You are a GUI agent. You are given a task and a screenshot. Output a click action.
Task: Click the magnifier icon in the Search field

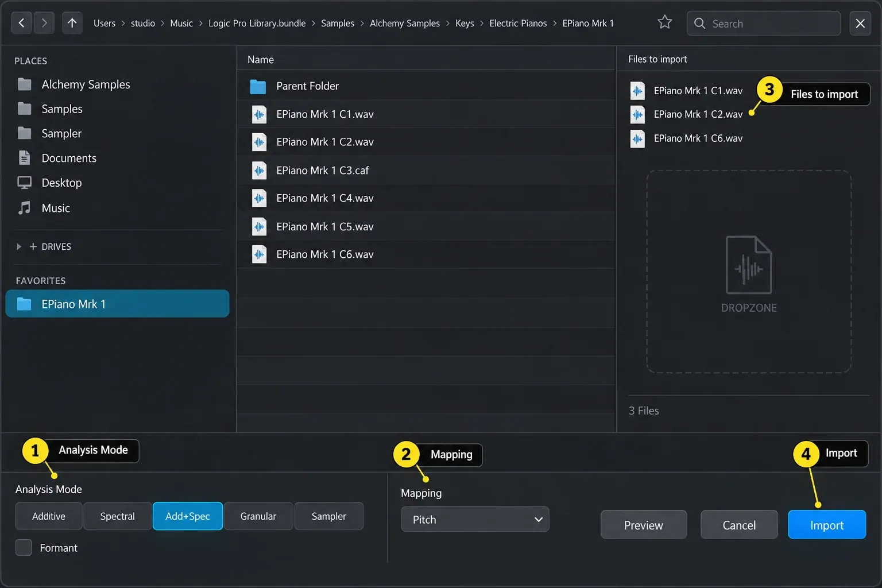pos(699,24)
